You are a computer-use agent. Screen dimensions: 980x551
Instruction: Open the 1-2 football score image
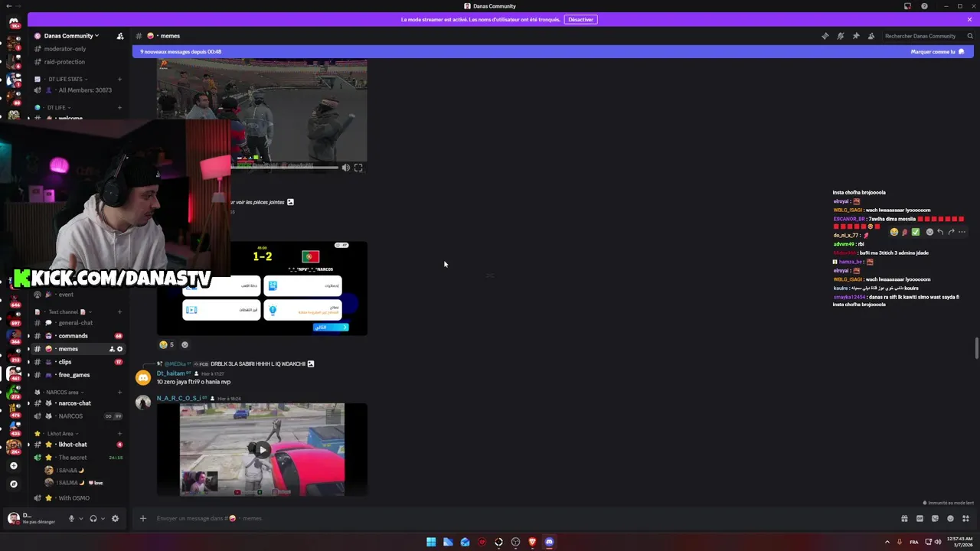pos(262,289)
